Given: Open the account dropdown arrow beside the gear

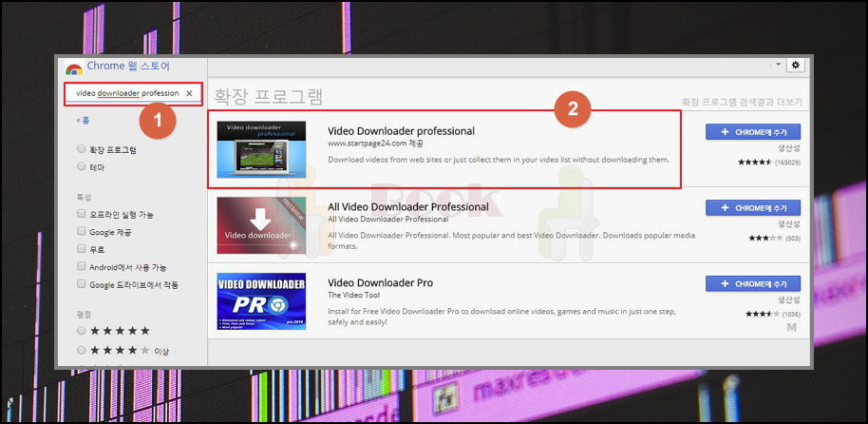Looking at the screenshot, I should click(x=778, y=65).
